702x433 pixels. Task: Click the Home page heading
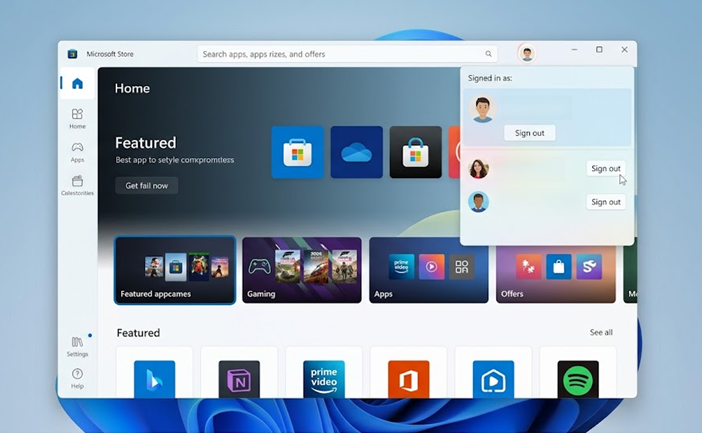(132, 88)
